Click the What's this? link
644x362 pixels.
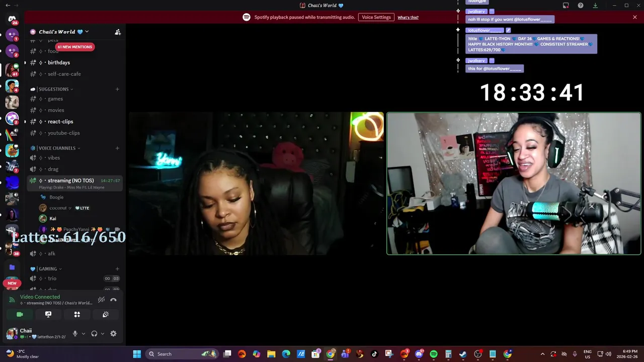[408, 18]
